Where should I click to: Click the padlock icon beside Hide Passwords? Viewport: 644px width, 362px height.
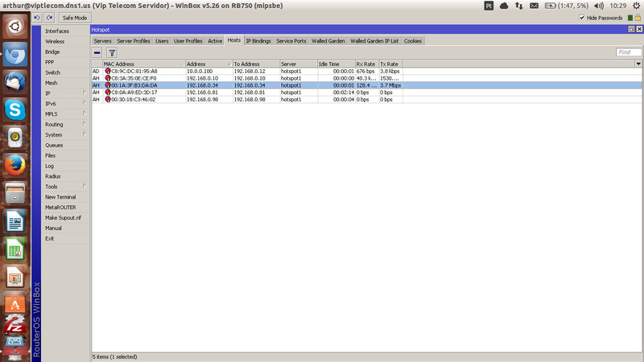(x=638, y=18)
